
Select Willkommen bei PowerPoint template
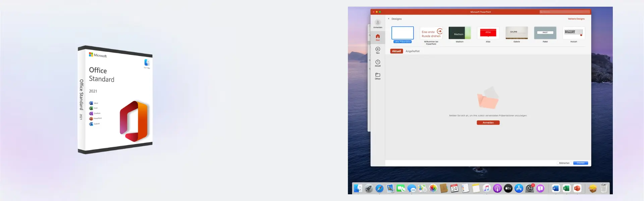pos(431,33)
